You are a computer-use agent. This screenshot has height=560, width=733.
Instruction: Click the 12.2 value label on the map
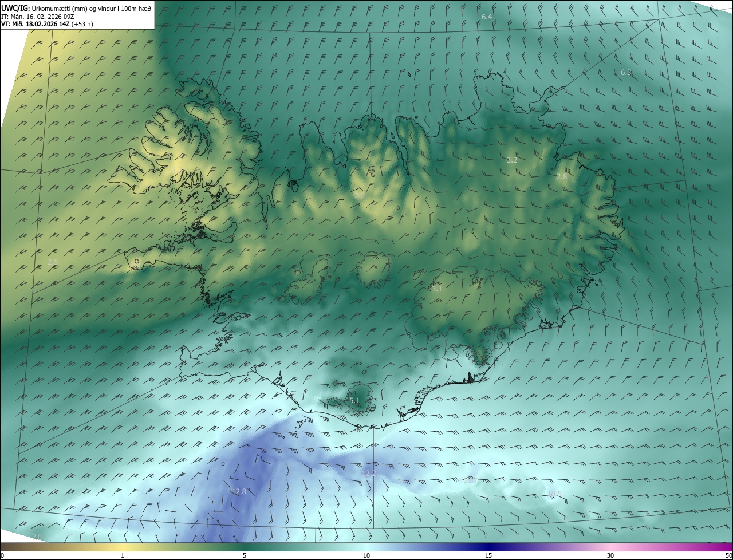point(369,473)
